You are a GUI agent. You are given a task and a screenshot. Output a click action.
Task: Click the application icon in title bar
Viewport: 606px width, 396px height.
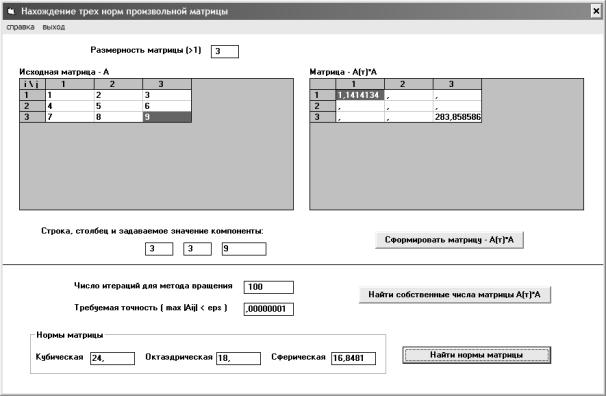(12, 12)
